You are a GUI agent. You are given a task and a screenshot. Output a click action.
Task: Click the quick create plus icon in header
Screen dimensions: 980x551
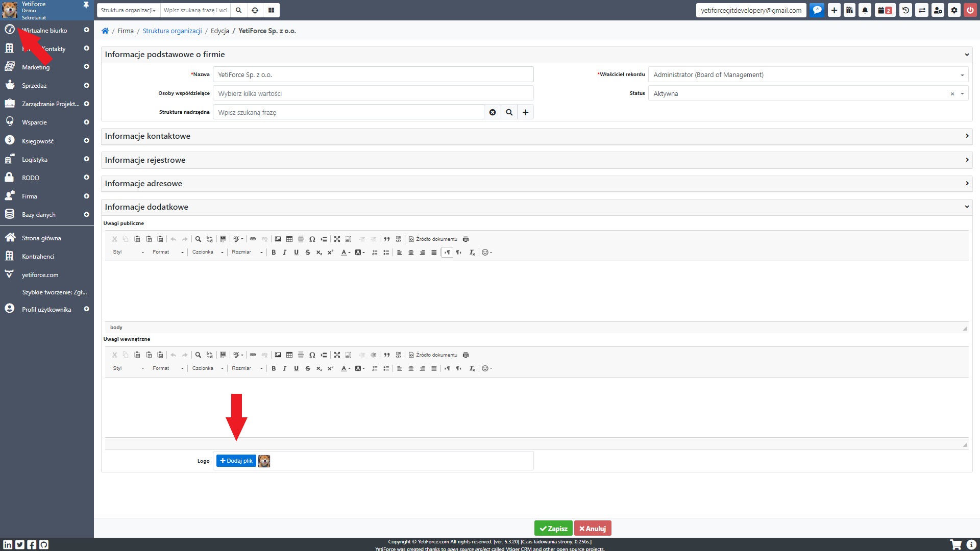point(834,10)
